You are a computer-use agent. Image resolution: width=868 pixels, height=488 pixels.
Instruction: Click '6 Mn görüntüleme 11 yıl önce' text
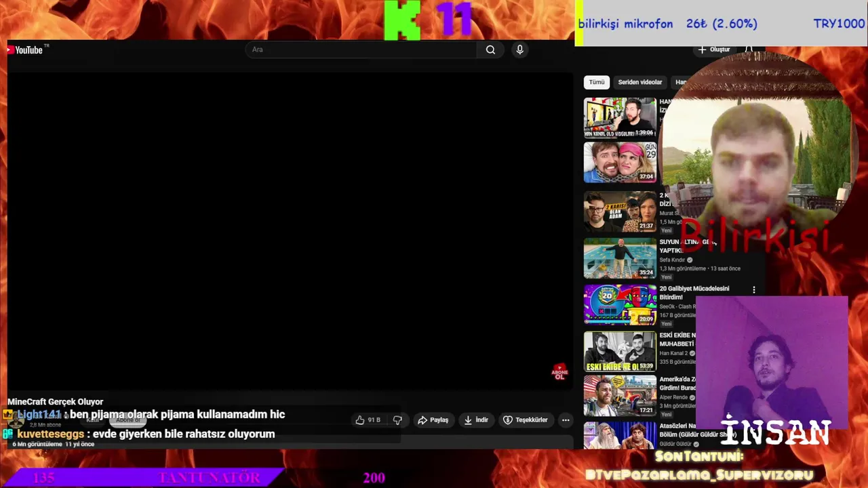point(53,444)
